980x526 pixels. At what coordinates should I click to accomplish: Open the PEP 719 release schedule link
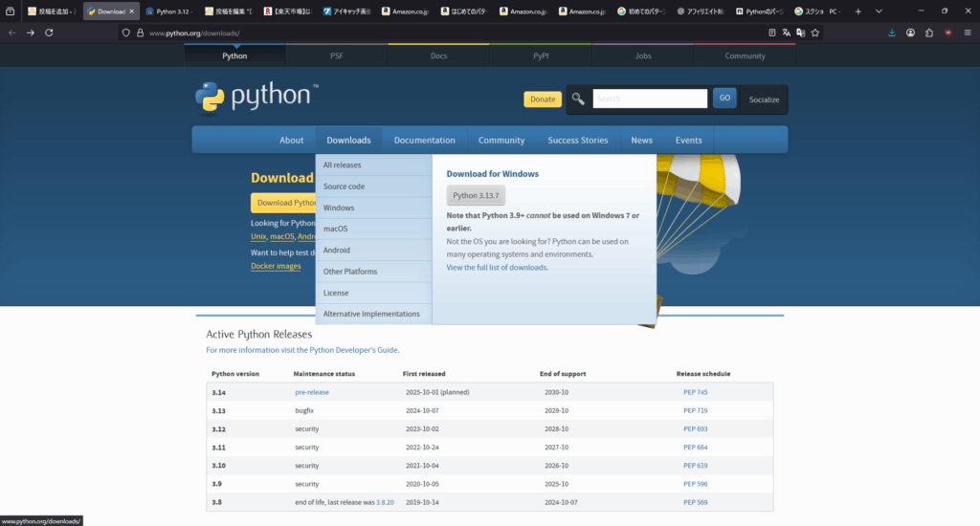tap(695, 410)
